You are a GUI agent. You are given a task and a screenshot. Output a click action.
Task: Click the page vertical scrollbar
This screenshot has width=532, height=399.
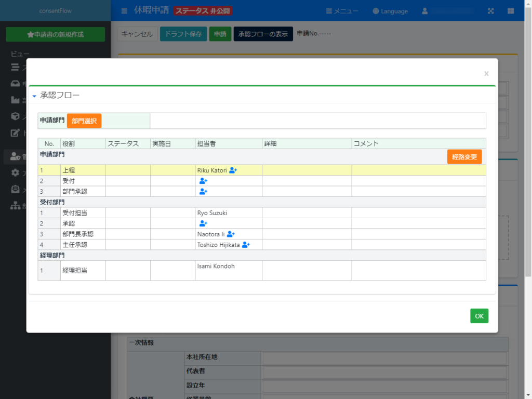(x=528, y=142)
